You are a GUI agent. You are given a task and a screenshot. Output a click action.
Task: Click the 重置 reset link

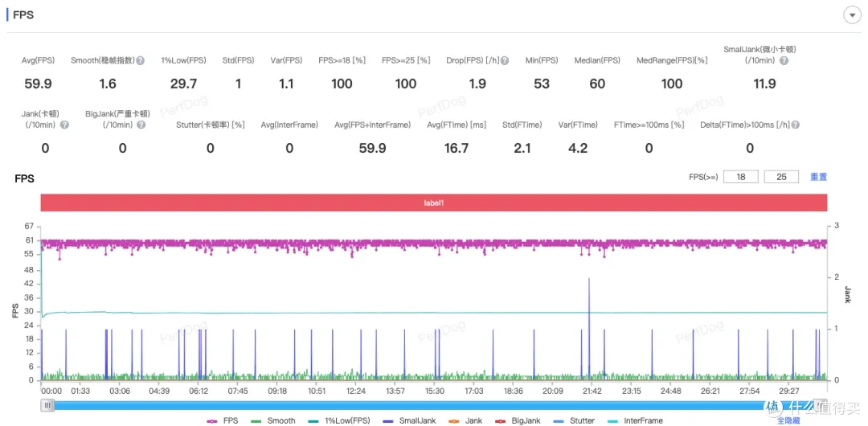(x=818, y=177)
